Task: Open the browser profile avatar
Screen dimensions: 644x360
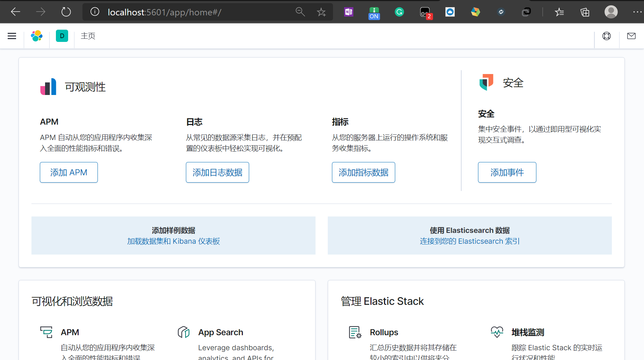Action: pyautogui.click(x=611, y=12)
